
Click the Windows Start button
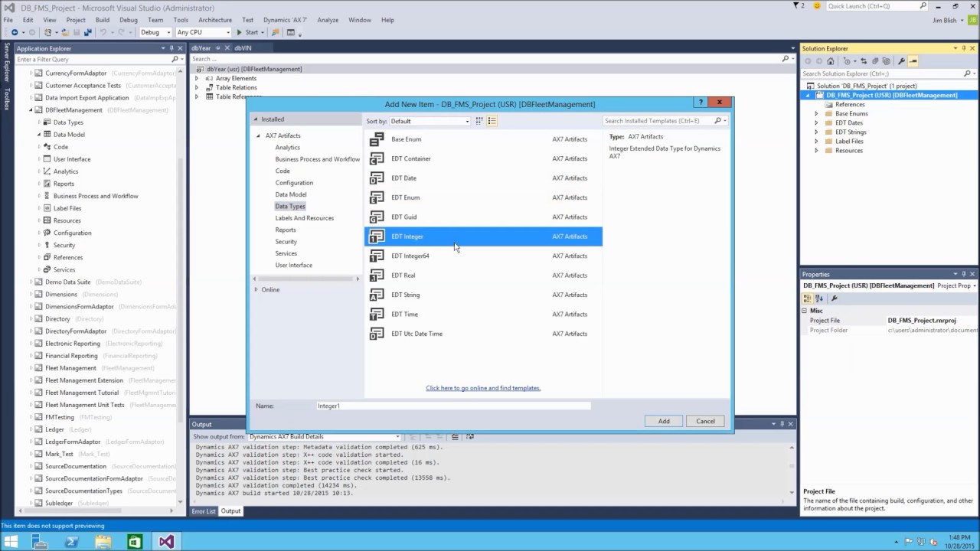tap(11, 542)
